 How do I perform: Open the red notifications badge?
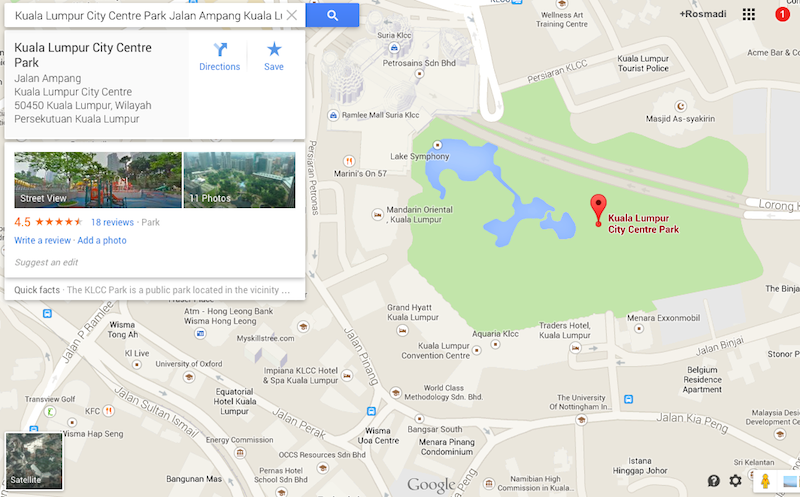tap(782, 14)
